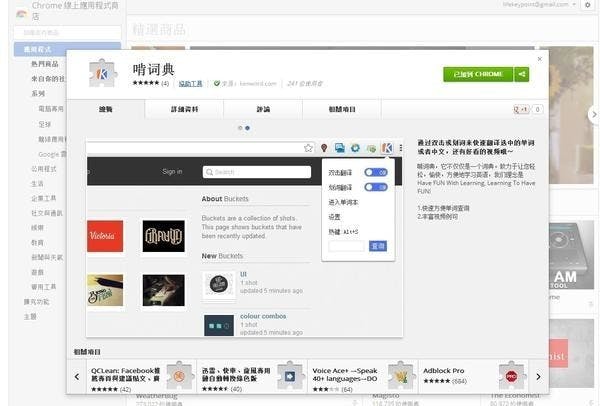
Task: Switch to the 相關項目 related tab
Action: pyautogui.click(x=342, y=109)
